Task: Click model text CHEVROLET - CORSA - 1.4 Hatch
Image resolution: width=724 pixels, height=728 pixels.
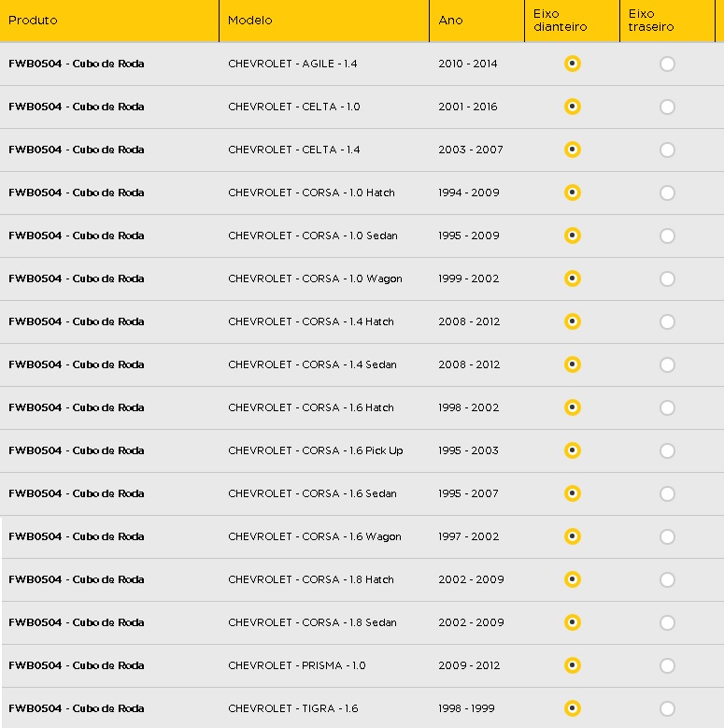Action: (x=311, y=321)
